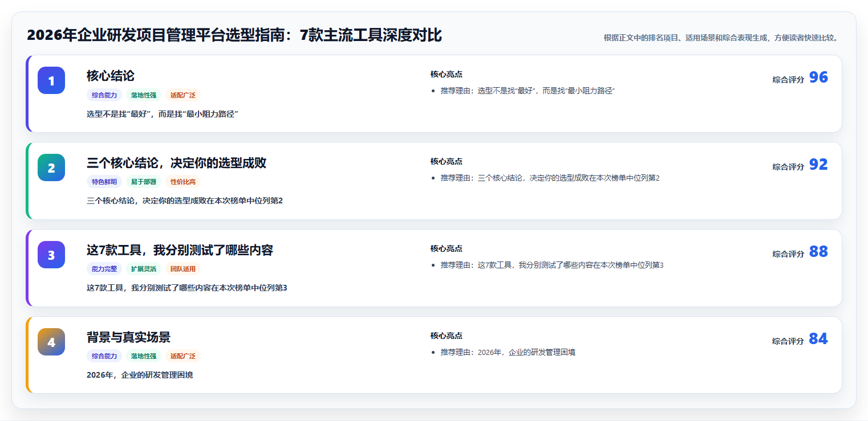Open the 三个核心结论，决定你的选型成败 card title
The height and width of the screenshot is (421, 868).
(176, 163)
